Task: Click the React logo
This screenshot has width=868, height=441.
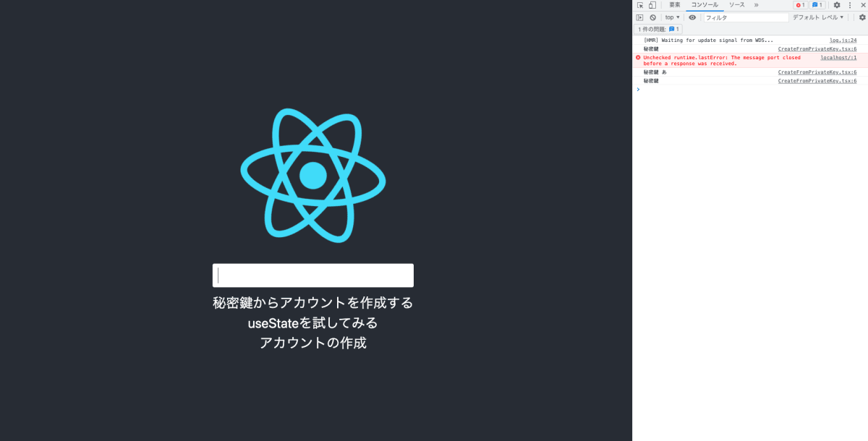Action: (x=313, y=175)
